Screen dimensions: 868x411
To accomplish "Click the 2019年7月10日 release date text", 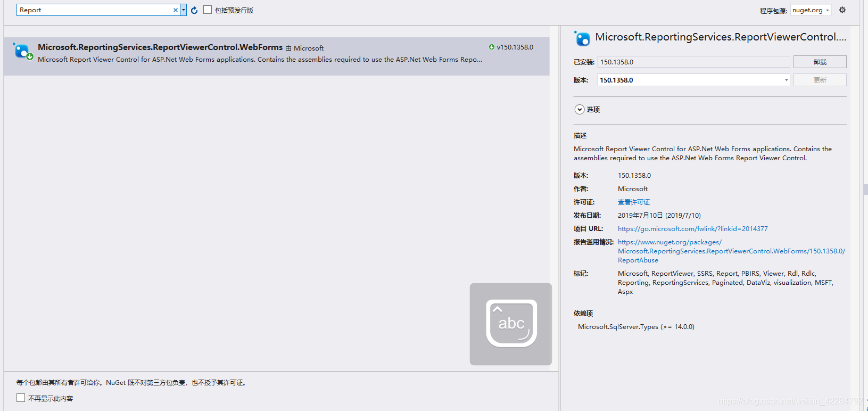I will [x=659, y=216].
